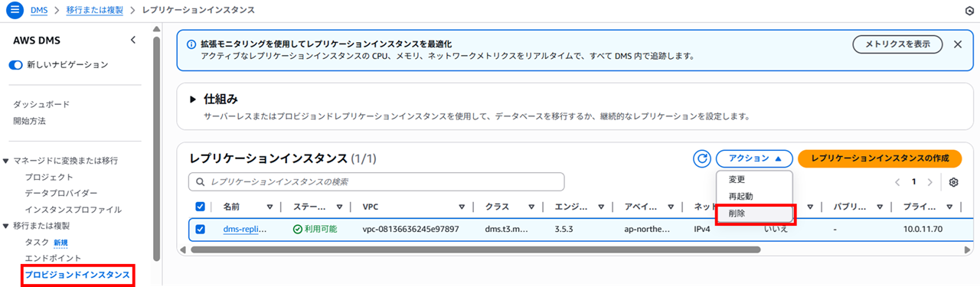Click the ap-northe availability zone cell
Image resolution: width=980 pixels, height=287 pixels.
647,229
